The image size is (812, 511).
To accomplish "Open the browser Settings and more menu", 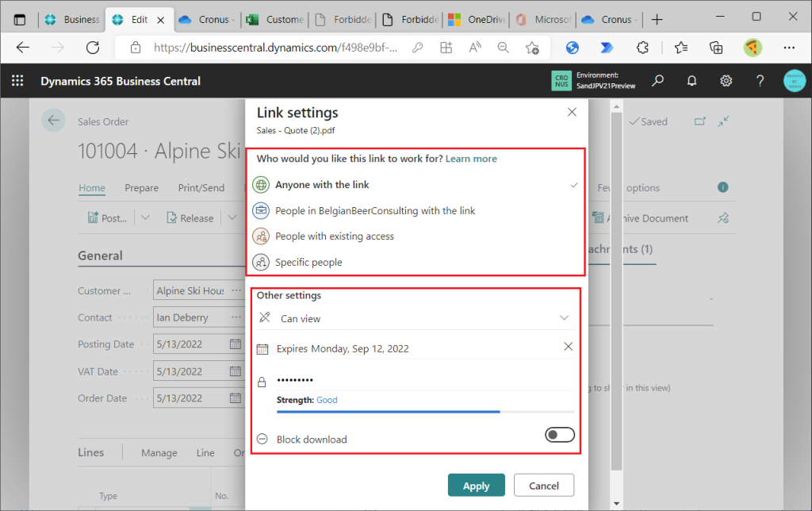I will (789, 48).
